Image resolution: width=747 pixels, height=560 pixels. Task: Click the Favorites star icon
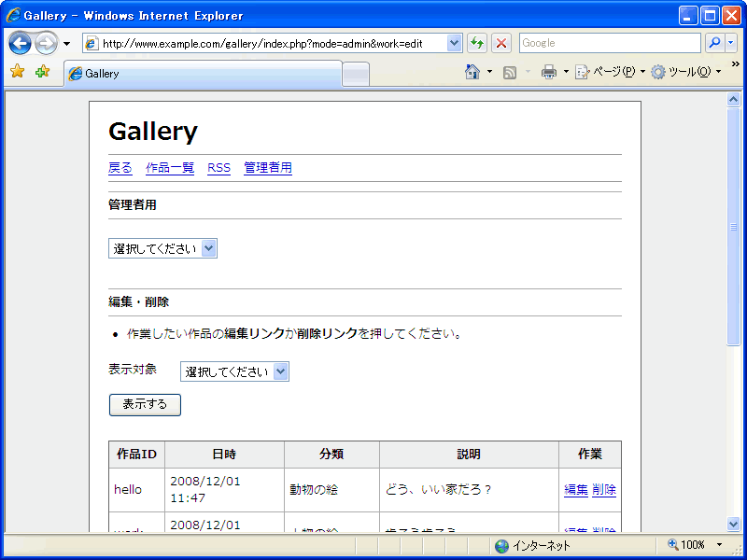tap(17, 72)
